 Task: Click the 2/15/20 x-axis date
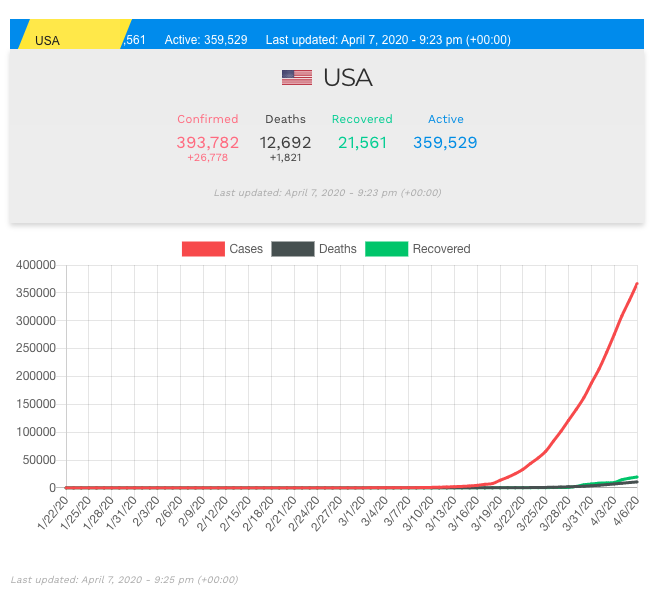[235, 513]
